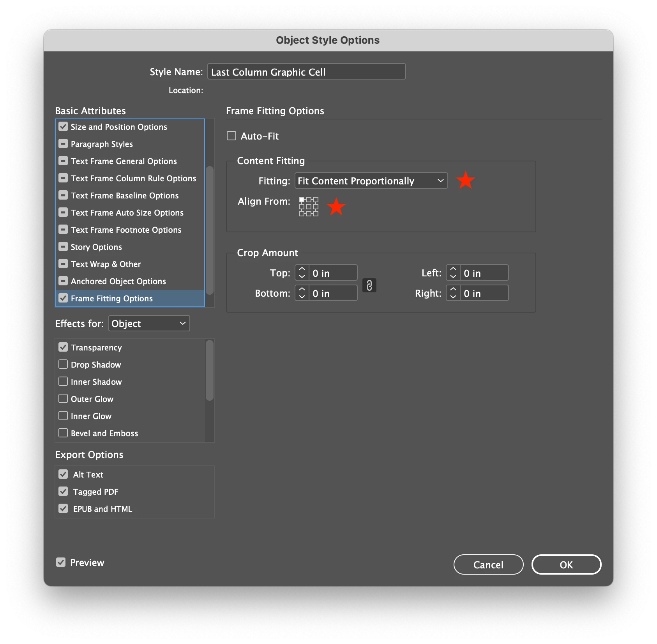Select Size and Position Options row
Viewport: 657px width, 644px height.
[130, 127]
